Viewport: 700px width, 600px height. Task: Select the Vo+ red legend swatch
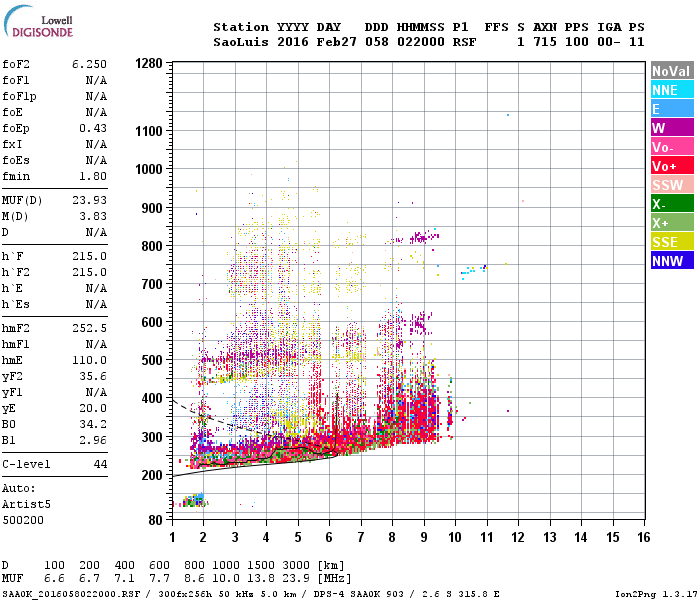tap(672, 166)
